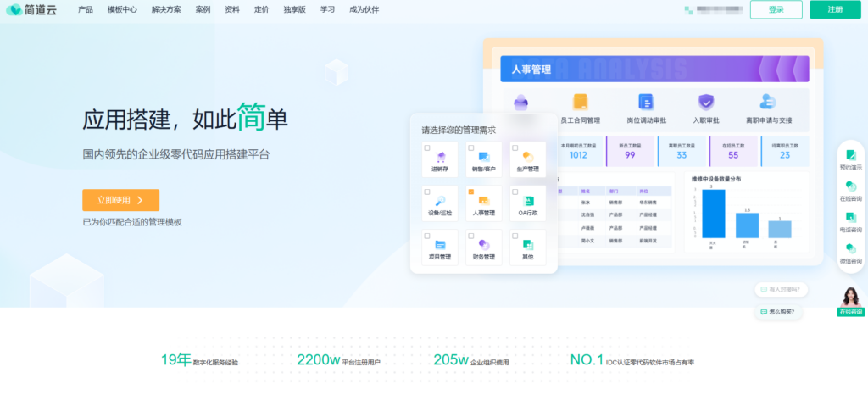Click the 人事管理 dashboard banner title

point(531,70)
